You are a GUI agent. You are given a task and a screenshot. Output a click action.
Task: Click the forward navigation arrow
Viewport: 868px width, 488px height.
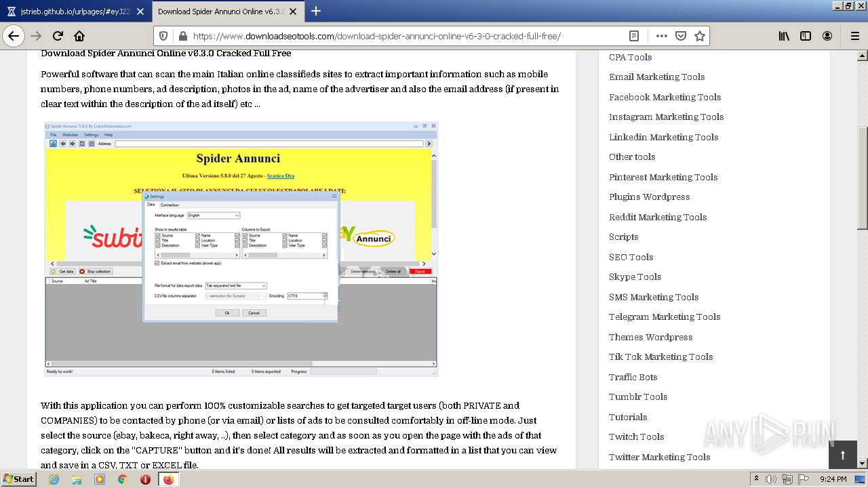click(x=36, y=36)
